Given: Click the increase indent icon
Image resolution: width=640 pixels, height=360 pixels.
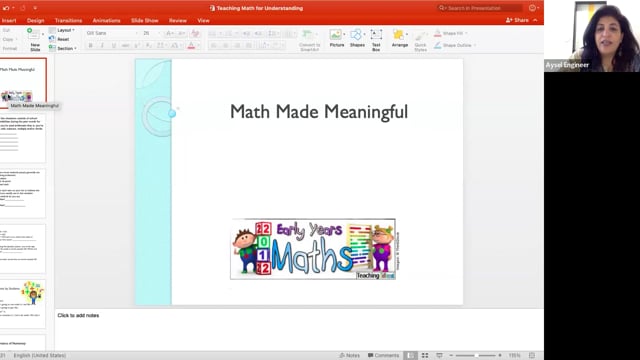Looking at the screenshot, I should coord(259,33).
